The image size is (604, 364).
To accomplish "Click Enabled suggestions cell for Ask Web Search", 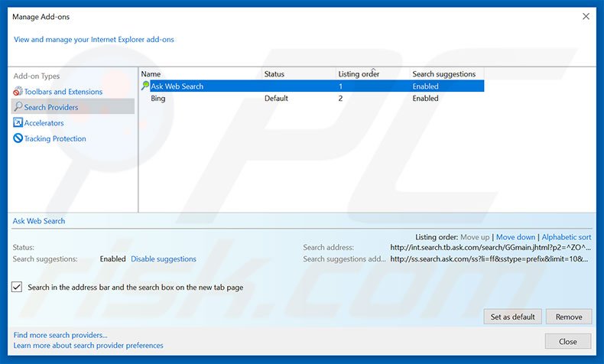I will (x=425, y=86).
